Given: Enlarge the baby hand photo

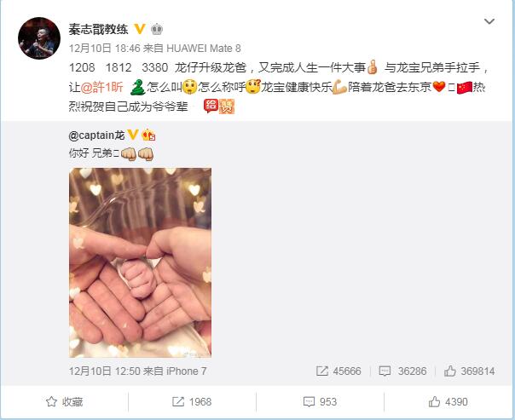Looking at the screenshot, I should (140, 262).
